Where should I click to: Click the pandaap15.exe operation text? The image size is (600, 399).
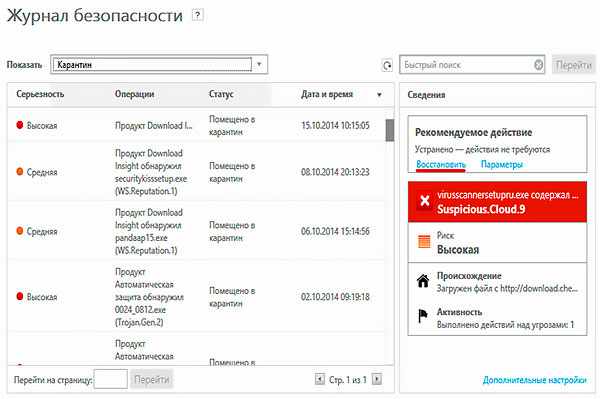[x=148, y=231]
